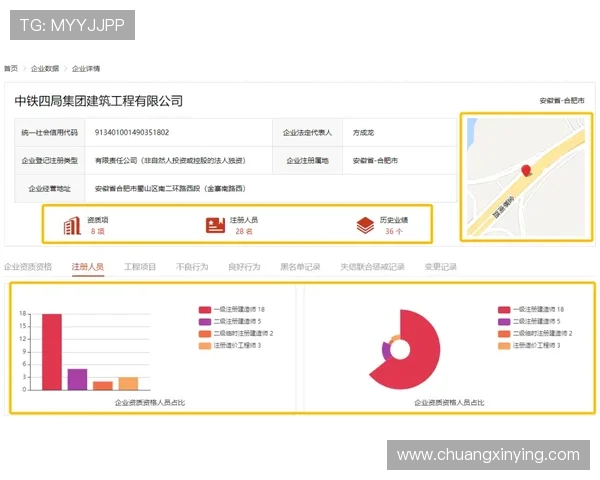
Task: Click donut chart caption 企业资质资格人员占比
Action: tap(449, 402)
